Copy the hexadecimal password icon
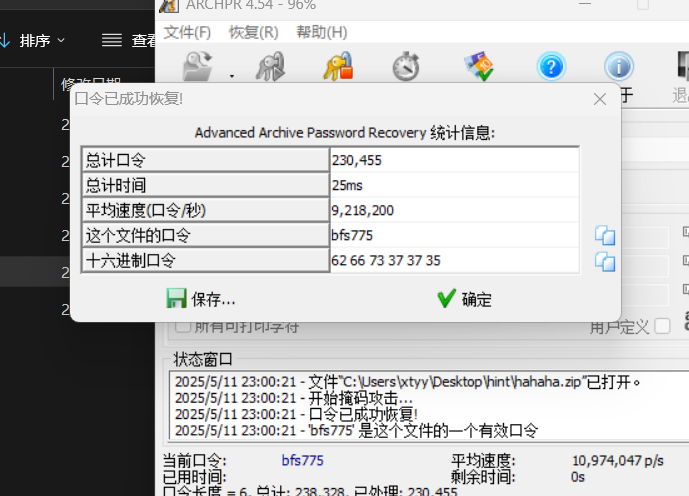This screenshot has height=496, width=689. [x=605, y=262]
